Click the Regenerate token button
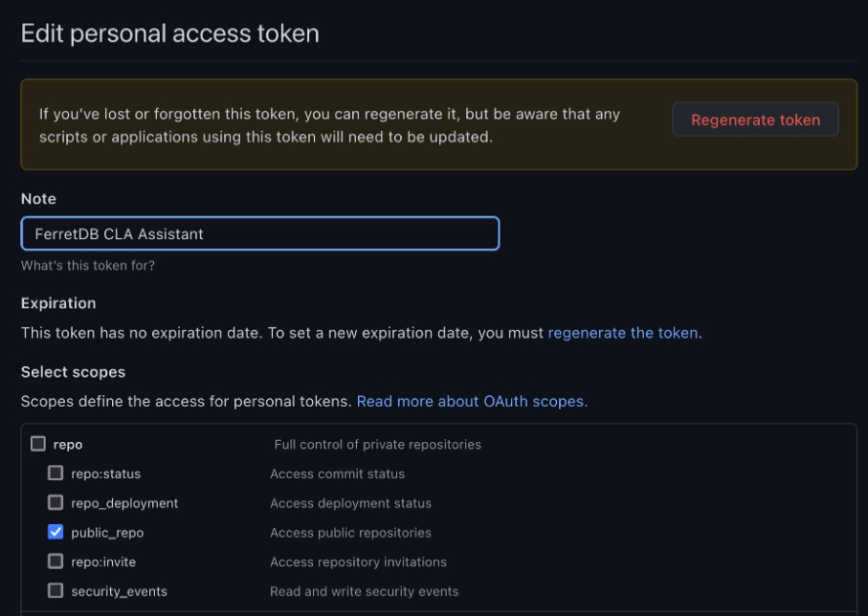Screen dimensions: 868x616 pyautogui.click(x=754, y=120)
